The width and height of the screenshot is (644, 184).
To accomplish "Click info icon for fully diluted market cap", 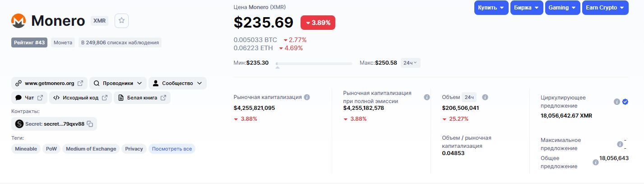I will click(x=426, y=97).
